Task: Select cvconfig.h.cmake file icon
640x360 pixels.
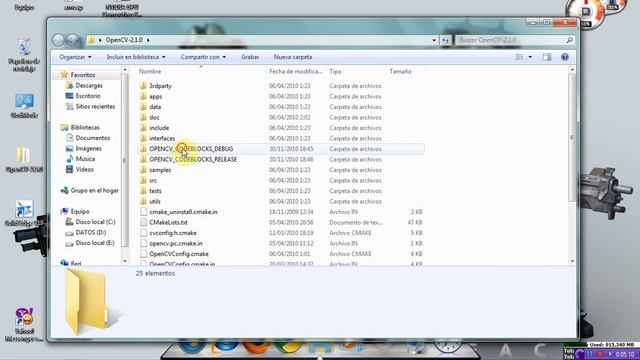Action: (x=143, y=233)
